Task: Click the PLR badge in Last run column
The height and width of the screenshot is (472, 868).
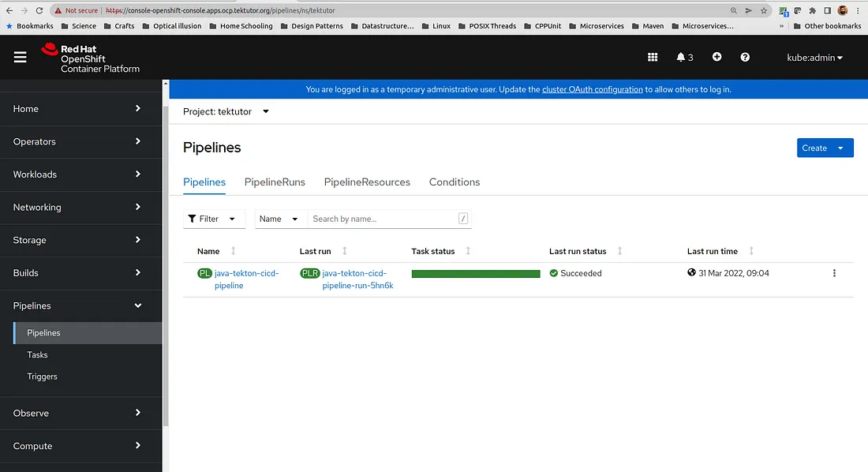Action: point(310,273)
